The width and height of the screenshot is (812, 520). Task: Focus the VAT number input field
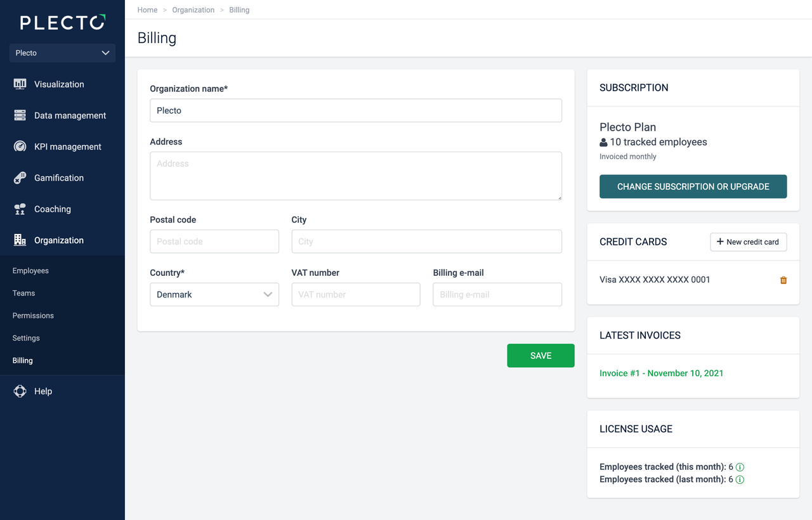pyautogui.click(x=356, y=294)
